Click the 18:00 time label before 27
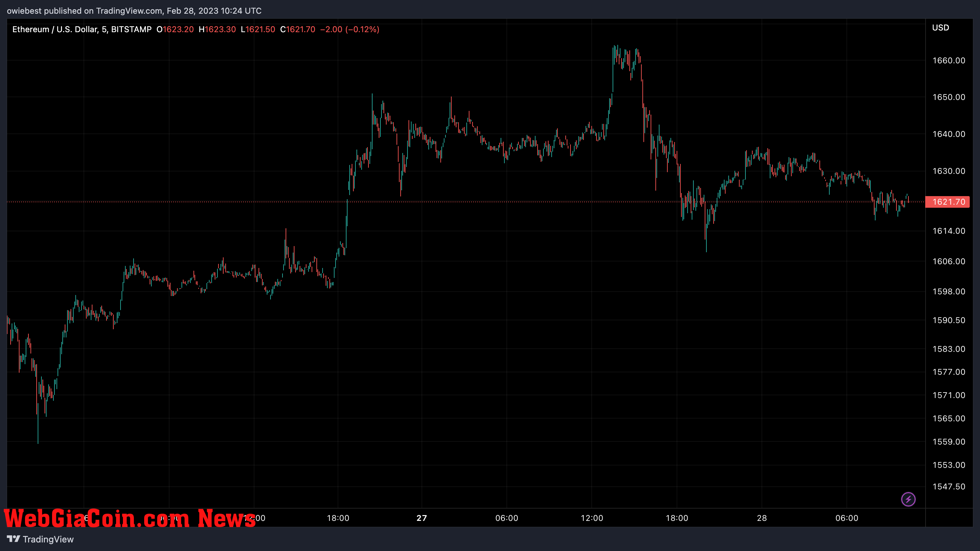This screenshot has height=551, width=980. [x=338, y=518]
